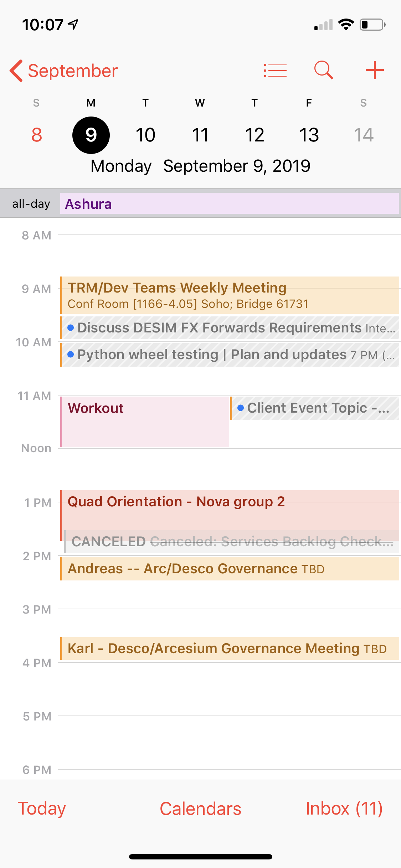This screenshot has height=868, width=401.
Task: Toggle the list view icon
Action: point(275,70)
